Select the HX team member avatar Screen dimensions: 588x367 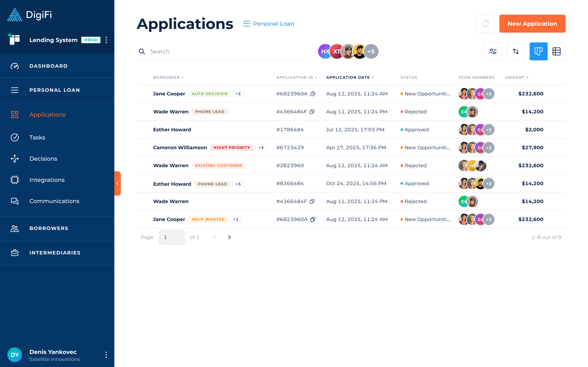324,51
